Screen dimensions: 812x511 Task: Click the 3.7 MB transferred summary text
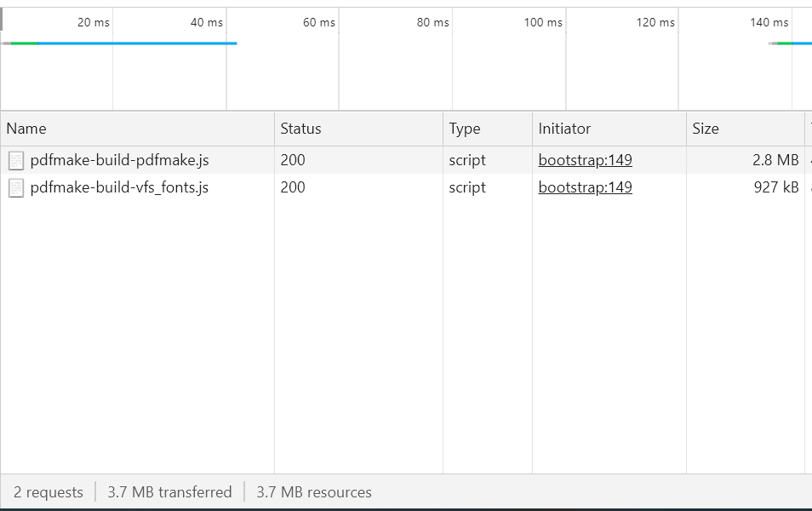coord(169,492)
